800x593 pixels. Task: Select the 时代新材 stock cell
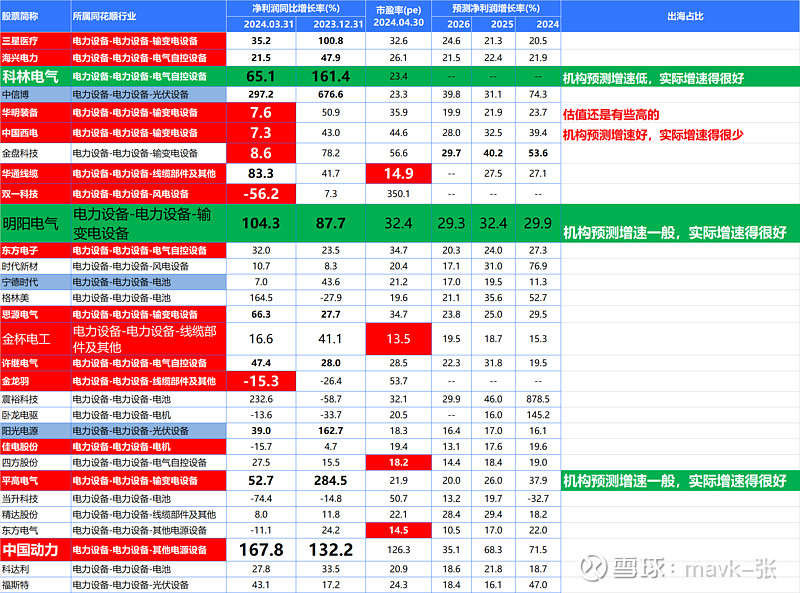click(35, 266)
